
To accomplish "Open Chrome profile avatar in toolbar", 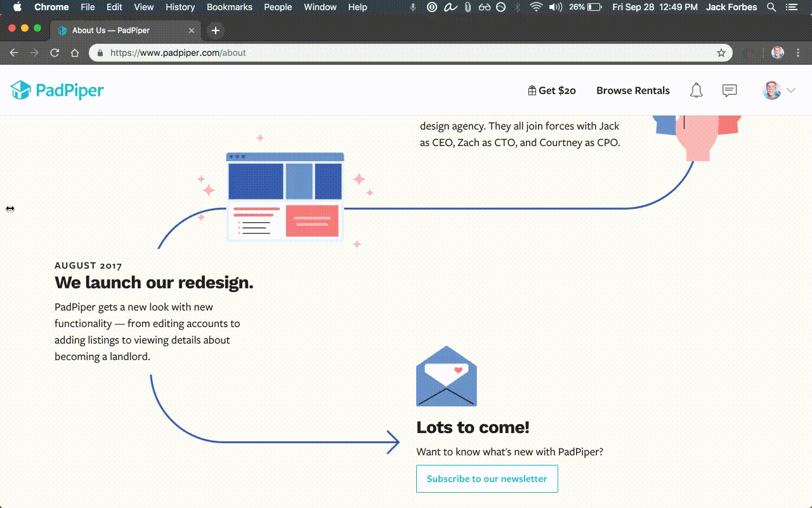I will coord(778,53).
